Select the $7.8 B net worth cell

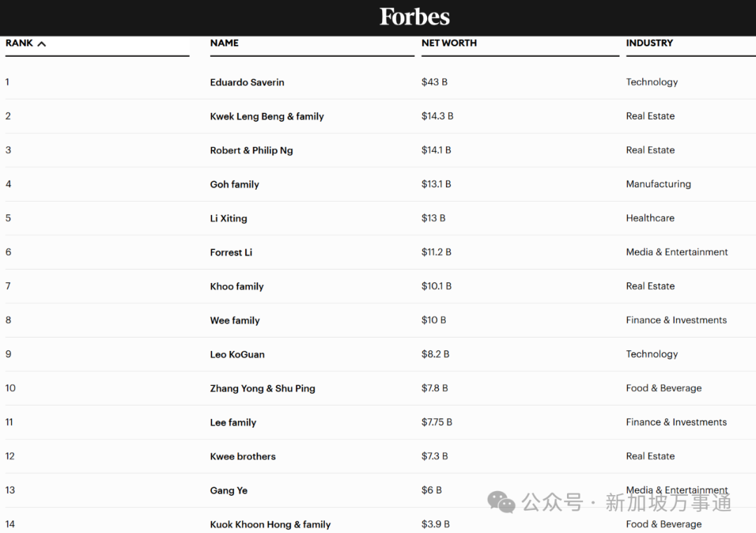435,388
